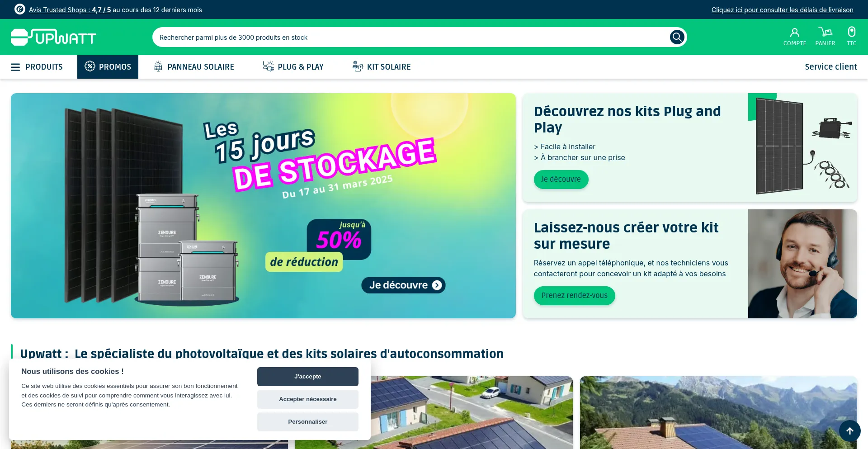Image resolution: width=868 pixels, height=449 pixels.
Task: Open the delivery times link
Action: 783,9
